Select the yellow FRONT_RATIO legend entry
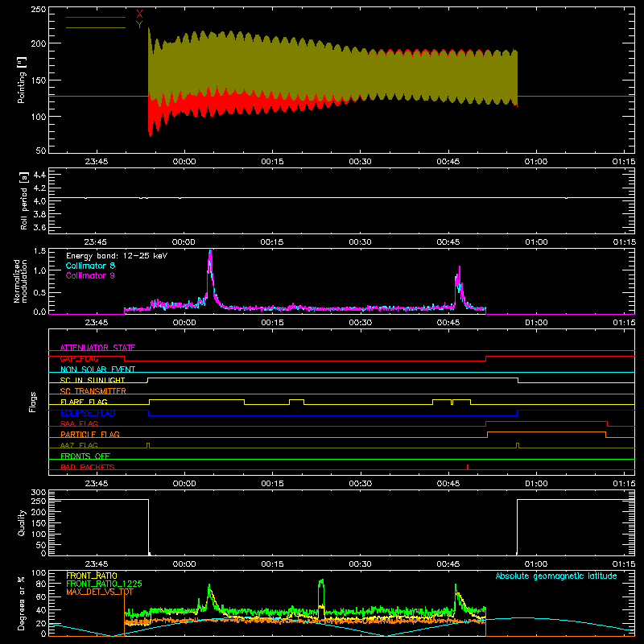 [x=92, y=576]
